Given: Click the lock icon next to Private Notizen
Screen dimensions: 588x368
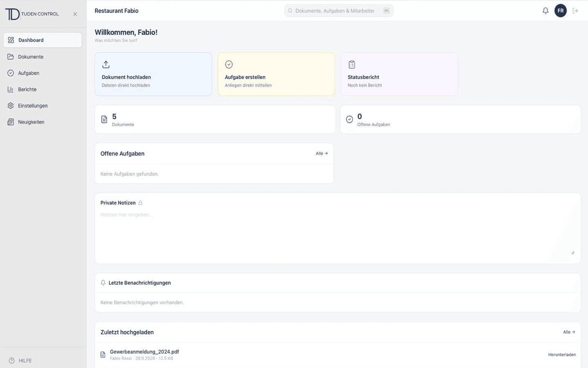Looking at the screenshot, I should tap(140, 203).
